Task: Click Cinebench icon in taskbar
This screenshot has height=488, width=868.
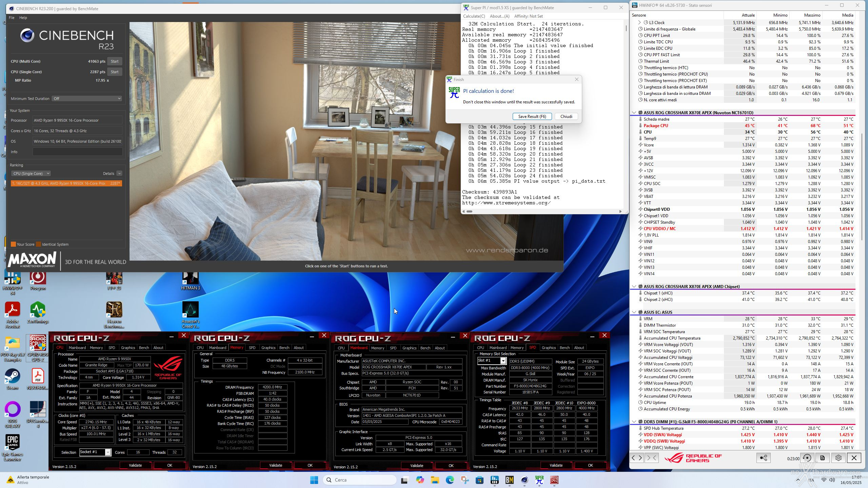Action: pos(525,480)
